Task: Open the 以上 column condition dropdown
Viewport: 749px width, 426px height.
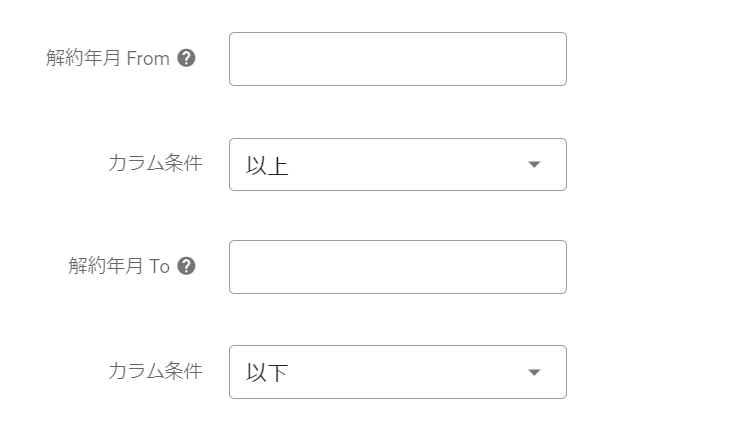Action: point(397,164)
